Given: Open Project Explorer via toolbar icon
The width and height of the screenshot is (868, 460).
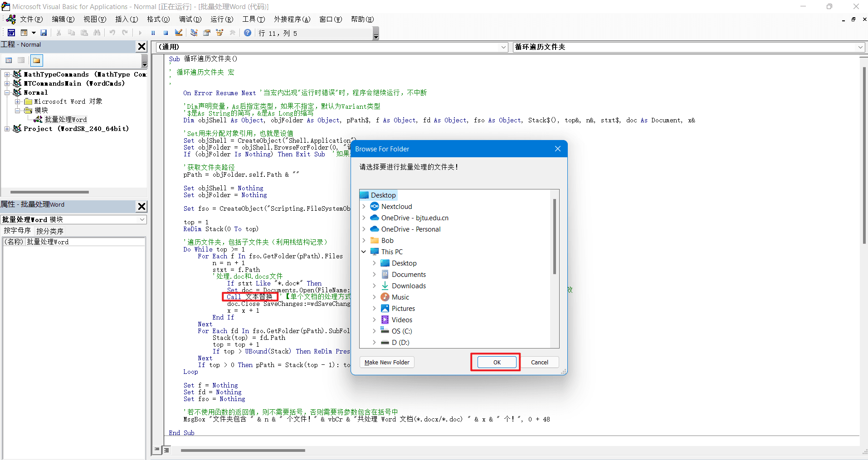Looking at the screenshot, I should coord(194,33).
